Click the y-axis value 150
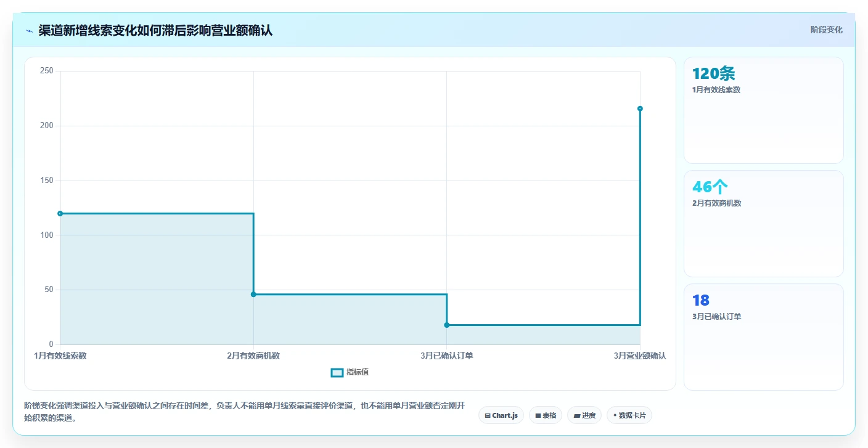The image size is (868, 448). [47, 181]
